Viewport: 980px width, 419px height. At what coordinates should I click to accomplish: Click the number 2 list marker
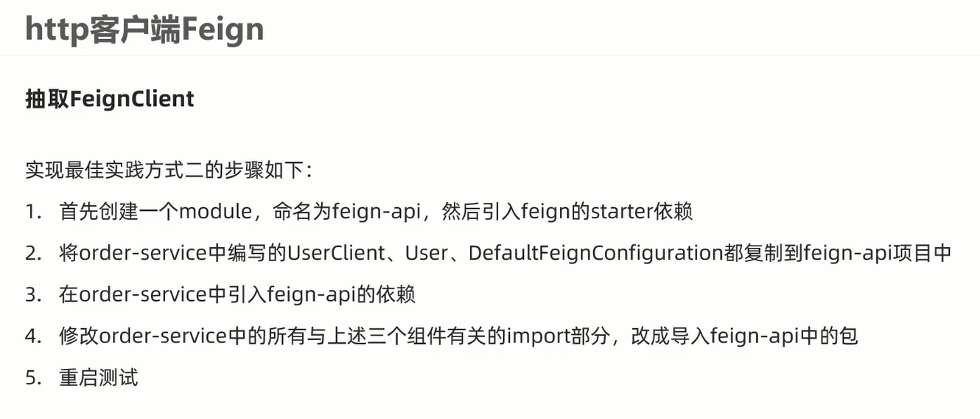click(x=32, y=254)
